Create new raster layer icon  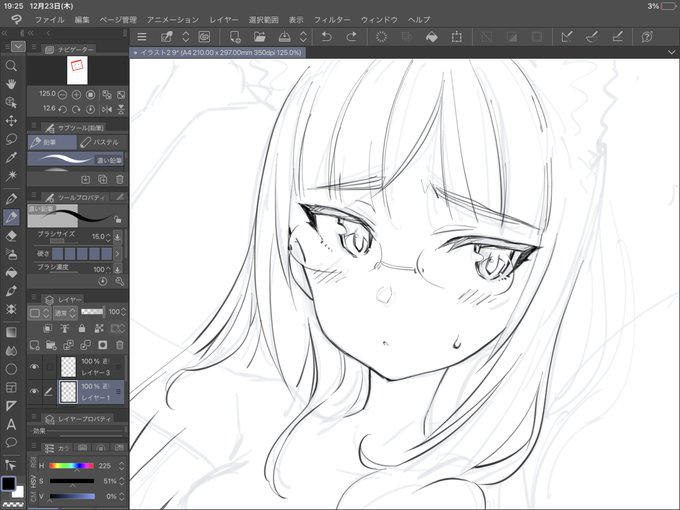(34, 345)
